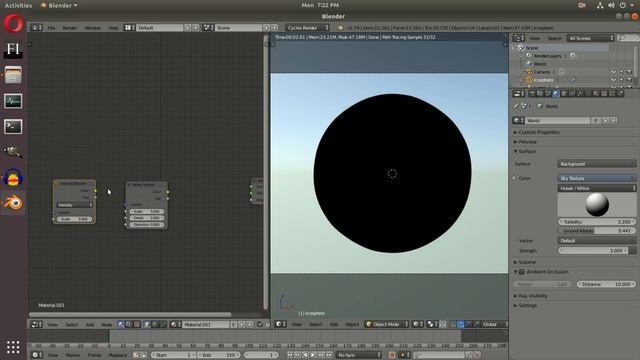Select the Material properties tab icon
The height and width of the screenshot is (360, 640).
click(x=596, y=94)
